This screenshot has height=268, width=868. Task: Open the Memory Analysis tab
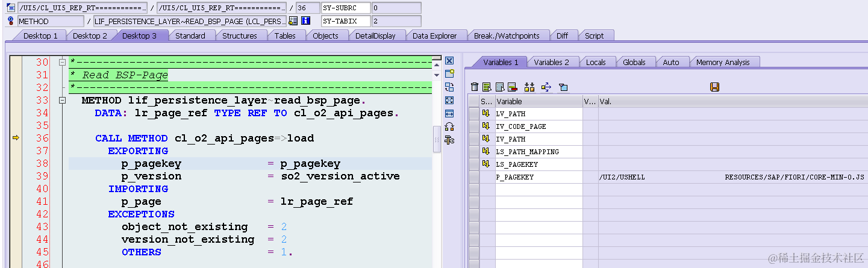723,63
